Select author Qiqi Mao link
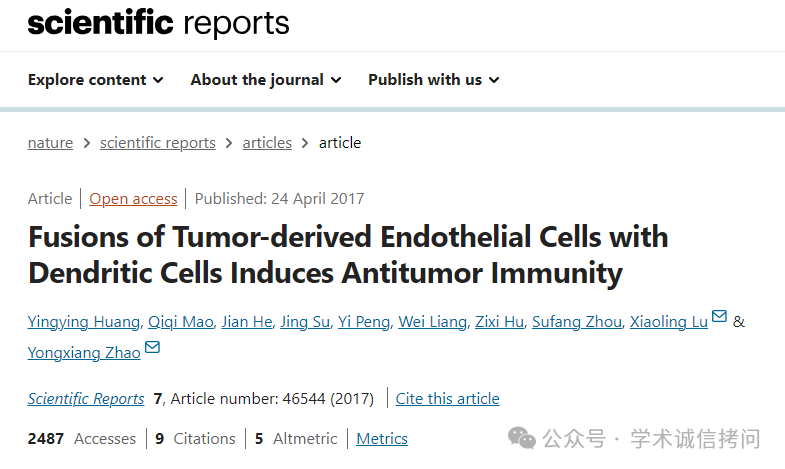This screenshot has height=469, width=785. pyautogui.click(x=181, y=322)
